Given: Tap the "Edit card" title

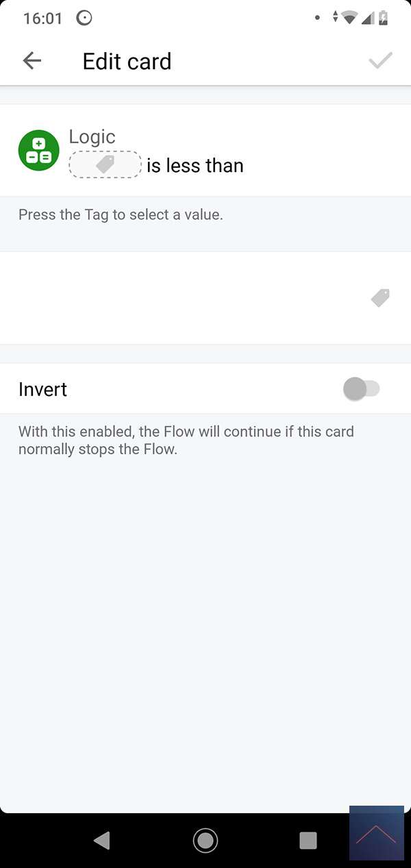Looking at the screenshot, I should tap(127, 61).
